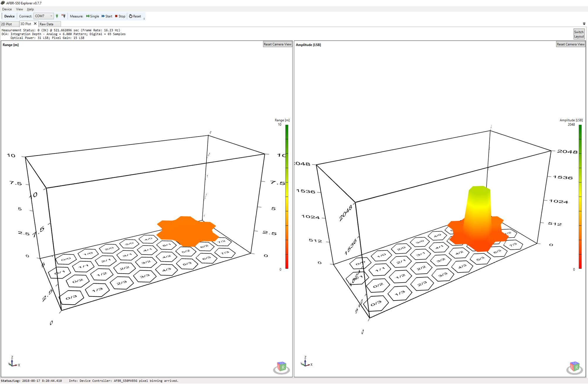Open the tab list dropdown arrow

tap(584, 24)
